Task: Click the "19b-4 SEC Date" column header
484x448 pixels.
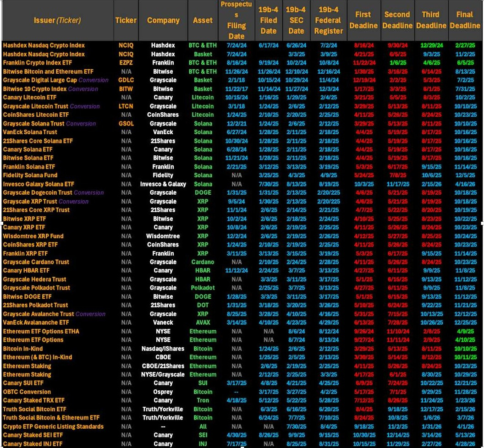Action: coord(296,20)
